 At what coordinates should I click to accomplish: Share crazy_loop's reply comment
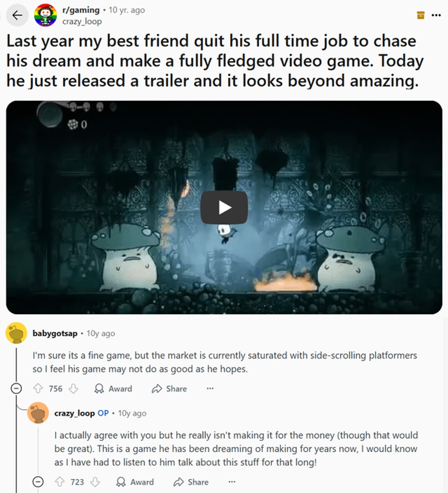point(191,482)
